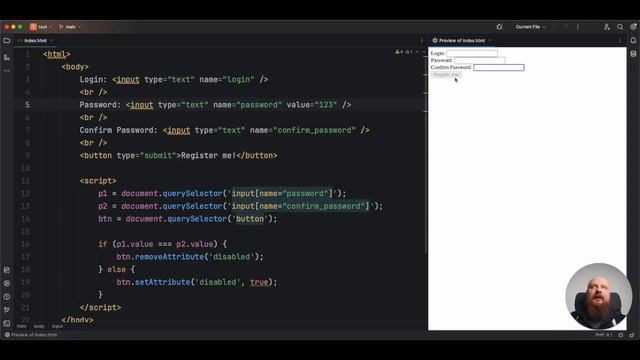This screenshot has width=640, height=360.
Task: Click the opening script tag on line 11
Action: [x=98, y=181]
